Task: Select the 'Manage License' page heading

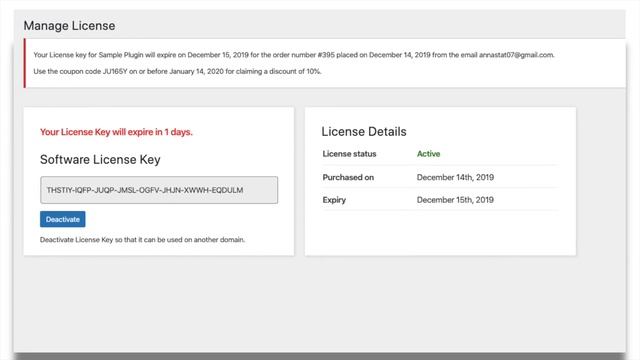Action: 69,26
